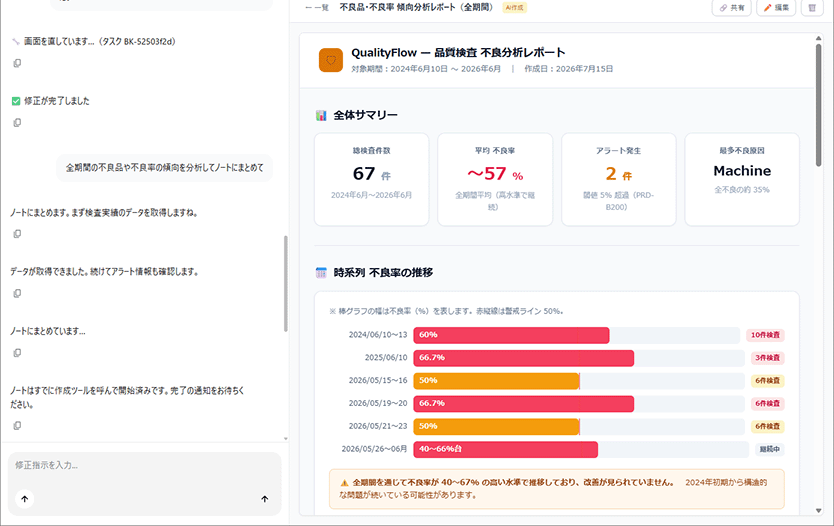Click the warning triangle in the alert box

344,483
